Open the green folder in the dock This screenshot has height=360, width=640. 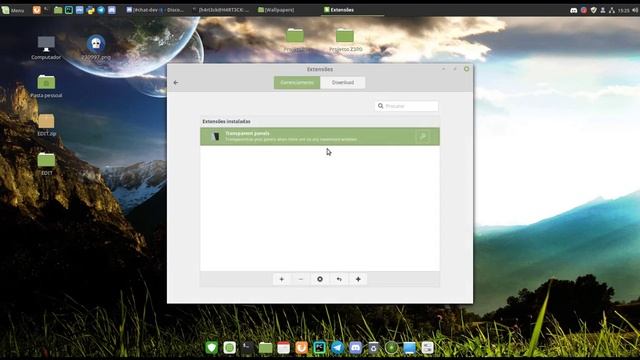point(265,347)
